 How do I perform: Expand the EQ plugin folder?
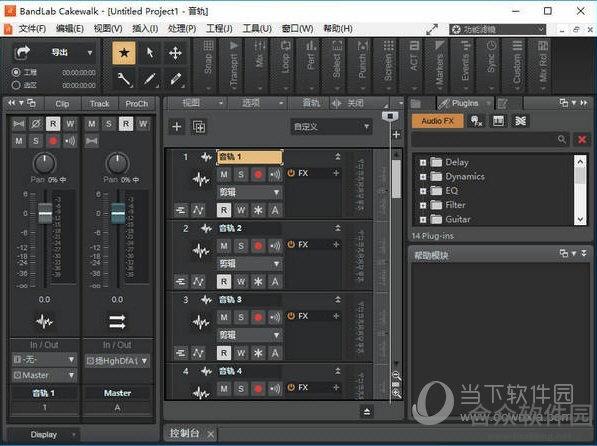coord(423,191)
